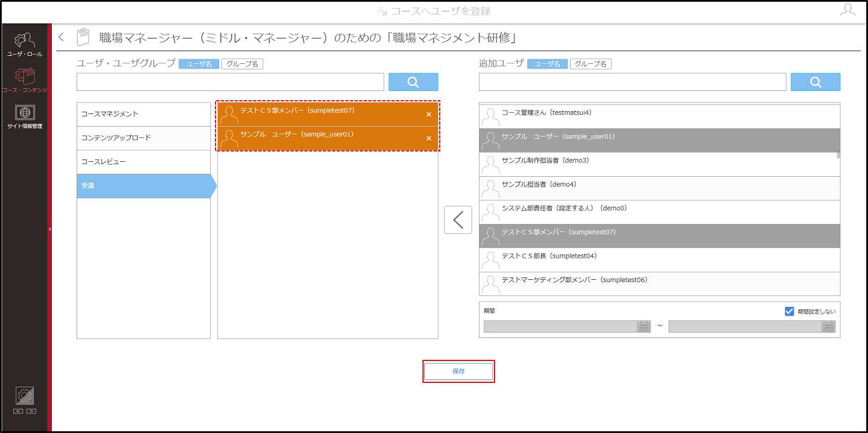Image resolution: width=868 pixels, height=433 pixels.
Task: Select ユーザ名 filter under ユーザ・ユーザグループ
Action: point(199,64)
